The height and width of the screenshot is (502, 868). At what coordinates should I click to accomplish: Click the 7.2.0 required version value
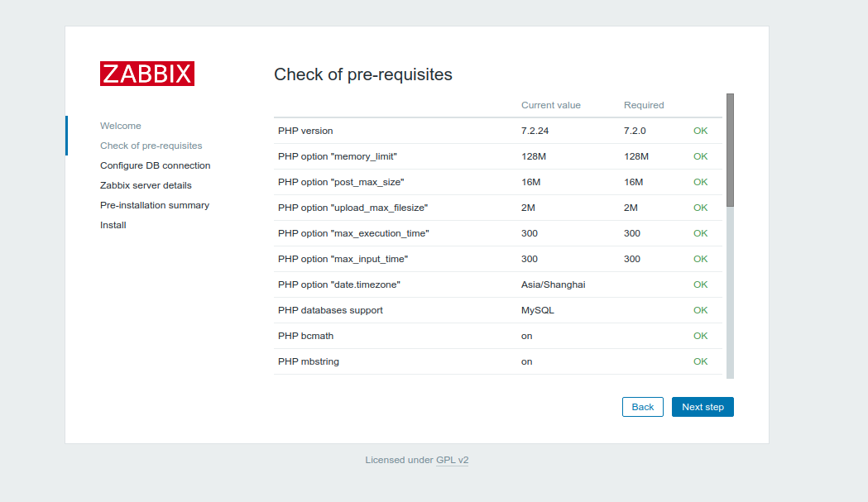click(x=635, y=131)
